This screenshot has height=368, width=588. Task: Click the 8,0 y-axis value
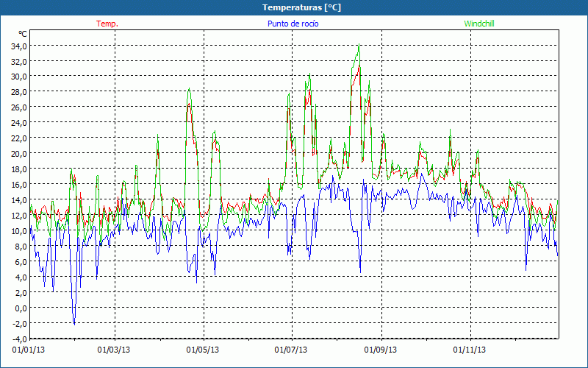pos(21,247)
